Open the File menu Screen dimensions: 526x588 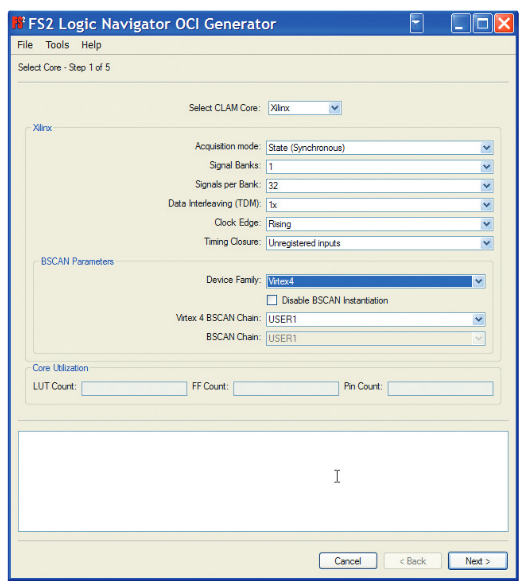coord(25,45)
